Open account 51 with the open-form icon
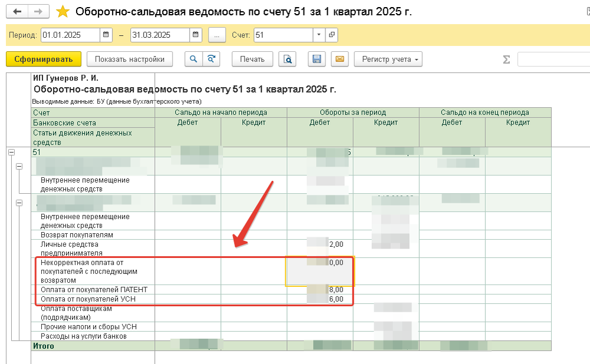 point(331,35)
